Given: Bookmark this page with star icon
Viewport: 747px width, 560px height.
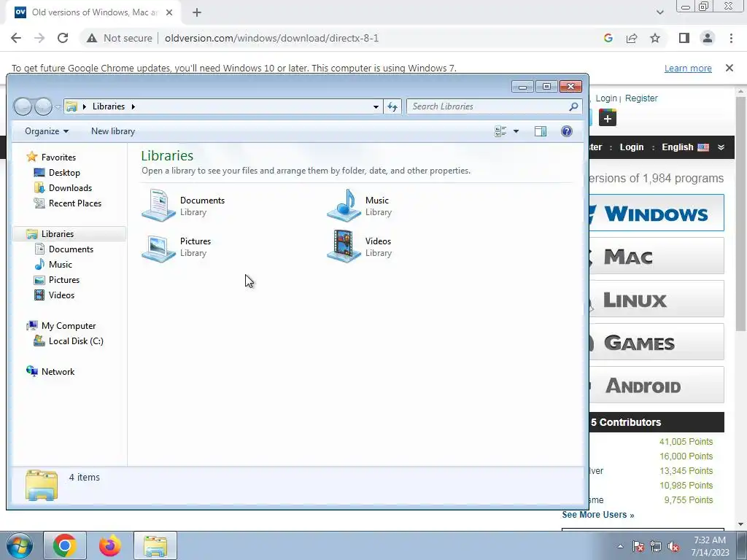Looking at the screenshot, I should point(655,38).
